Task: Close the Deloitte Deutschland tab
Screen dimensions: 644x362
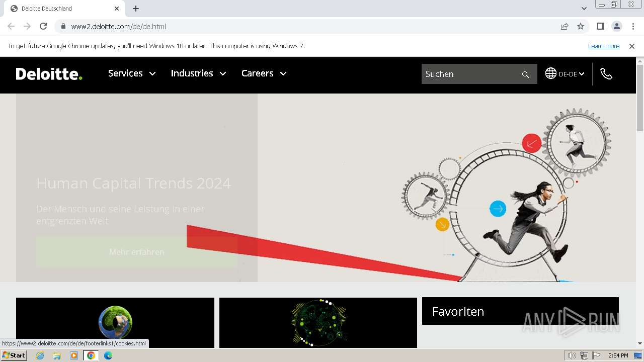Action: click(116, 9)
